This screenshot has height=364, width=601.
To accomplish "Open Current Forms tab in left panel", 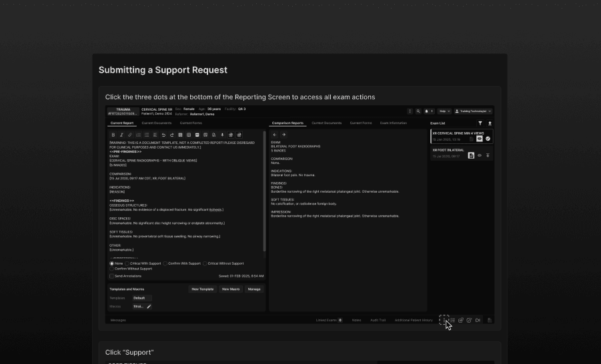I will pos(191,123).
